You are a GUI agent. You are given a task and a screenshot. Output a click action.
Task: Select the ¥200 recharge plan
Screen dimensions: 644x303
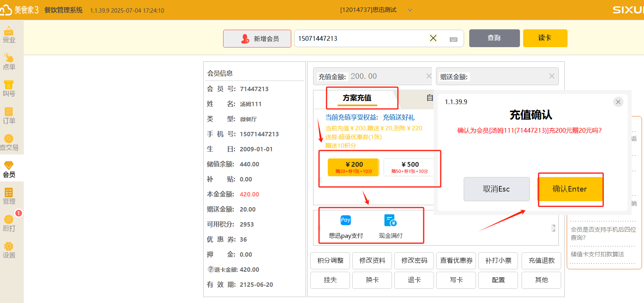pyautogui.click(x=354, y=167)
